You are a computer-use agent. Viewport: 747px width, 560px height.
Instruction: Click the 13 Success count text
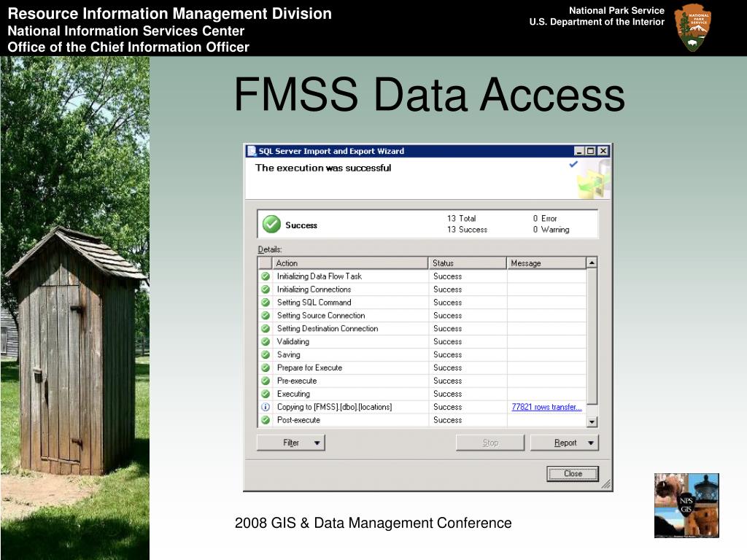point(467,230)
